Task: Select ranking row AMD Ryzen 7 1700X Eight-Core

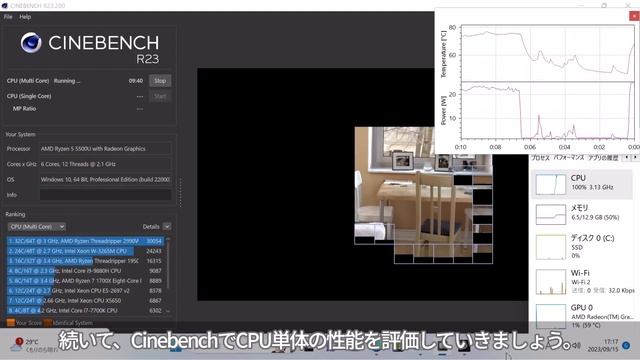Action: 85,281
